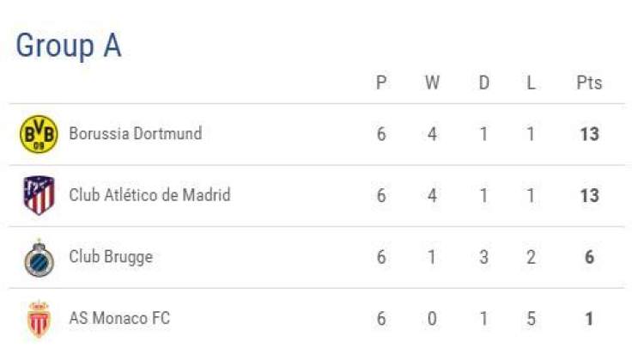
Task: Click the D draws column header
Action: tap(483, 83)
